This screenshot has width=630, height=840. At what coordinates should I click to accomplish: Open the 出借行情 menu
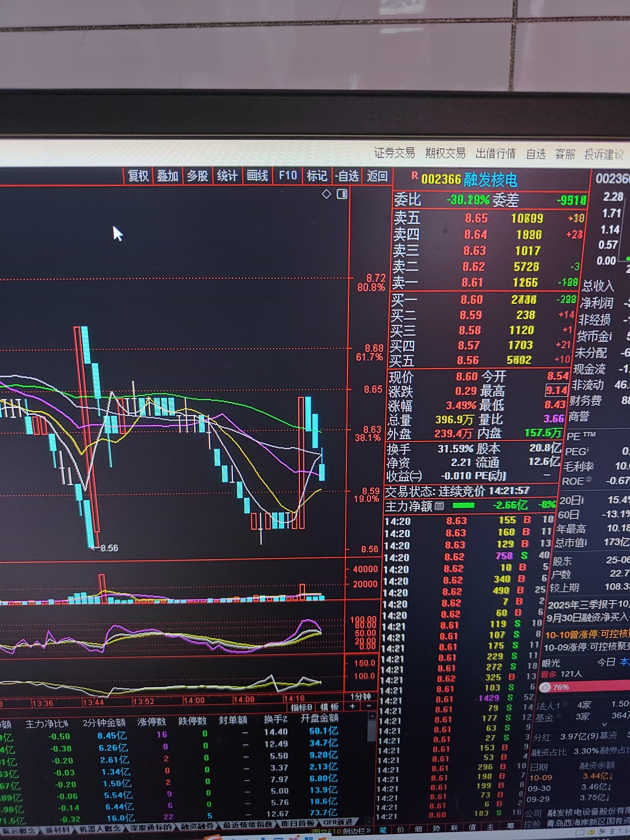click(x=496, y=154)
